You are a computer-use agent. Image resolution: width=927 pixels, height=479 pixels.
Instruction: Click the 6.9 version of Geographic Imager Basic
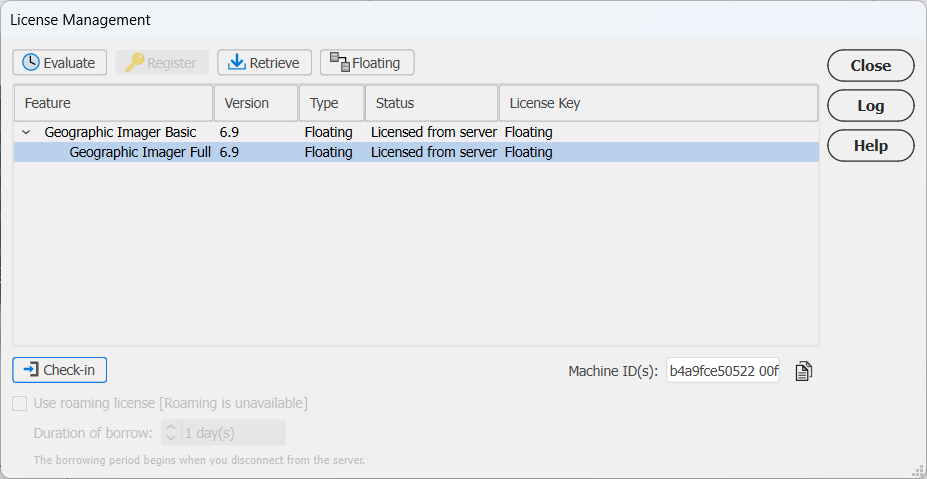[x=229, y=132]
